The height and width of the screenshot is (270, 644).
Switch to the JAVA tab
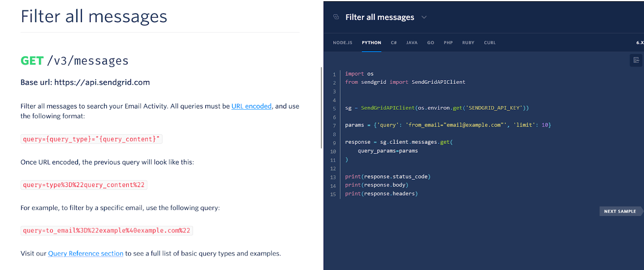pos(411,43)
